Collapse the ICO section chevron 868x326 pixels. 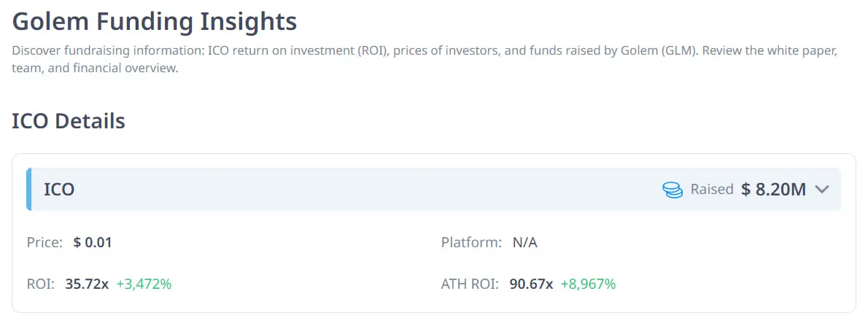(x=822, y=190)
